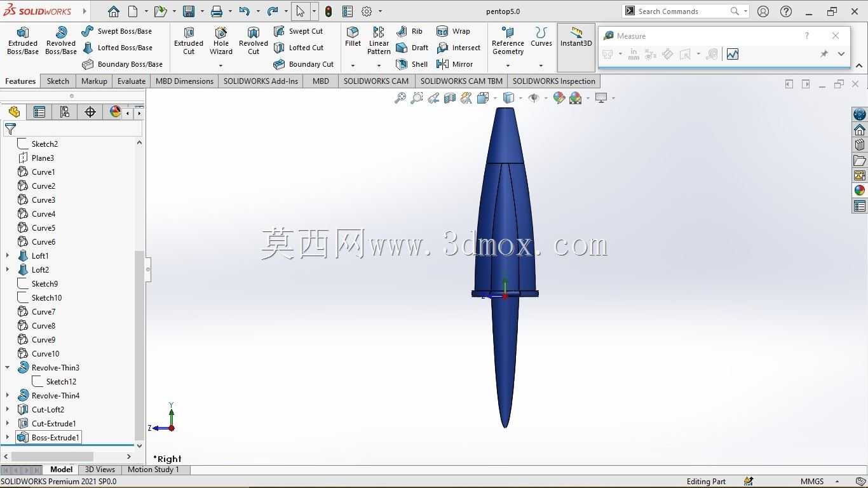Click the Rebuild traffic light icon

(x=329, y=11)
